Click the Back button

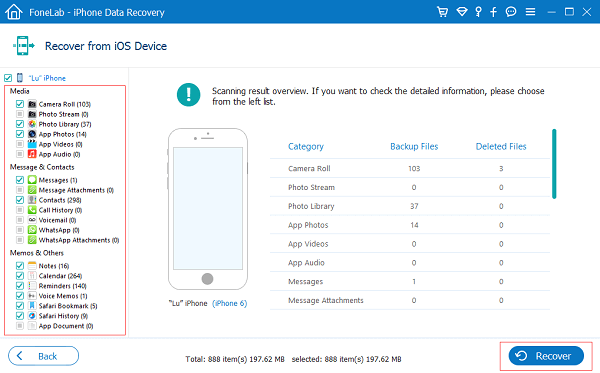pos(43,356)
